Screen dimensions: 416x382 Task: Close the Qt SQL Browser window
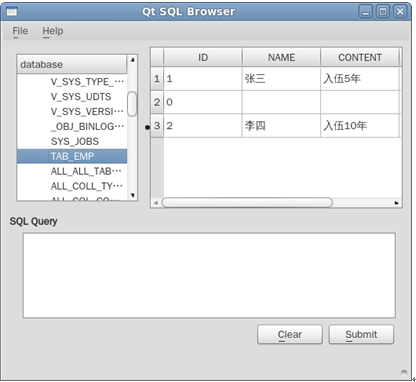coord(400,12)
